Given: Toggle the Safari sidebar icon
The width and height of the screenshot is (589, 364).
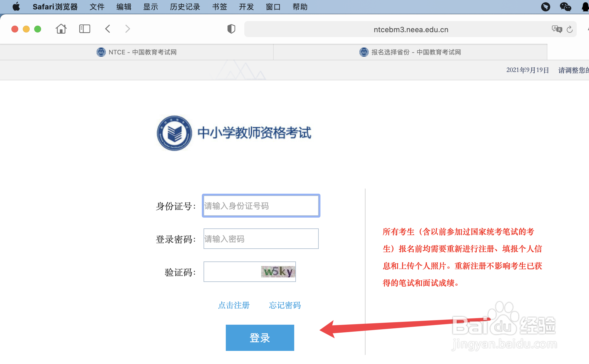Looking at the screenshot, I should pyautogui.click(x=84, y=29).
